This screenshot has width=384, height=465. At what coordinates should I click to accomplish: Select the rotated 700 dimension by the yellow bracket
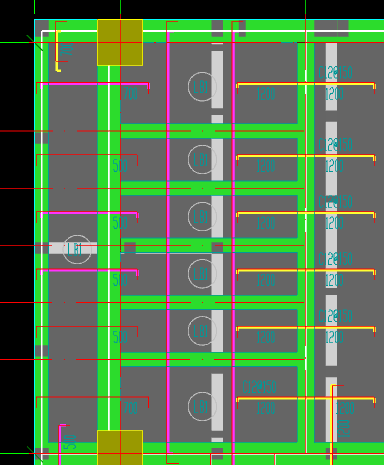(x=68, y=49)
